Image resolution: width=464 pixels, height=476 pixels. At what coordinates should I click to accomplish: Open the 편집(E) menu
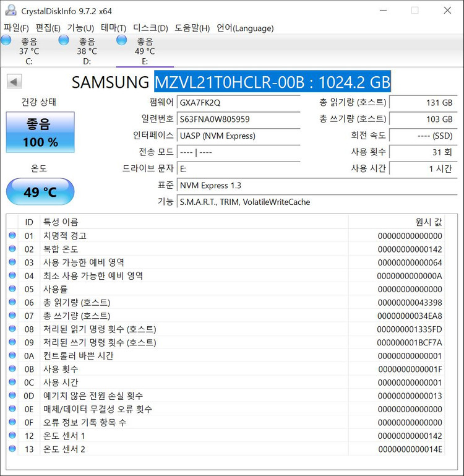pos(48,28)
